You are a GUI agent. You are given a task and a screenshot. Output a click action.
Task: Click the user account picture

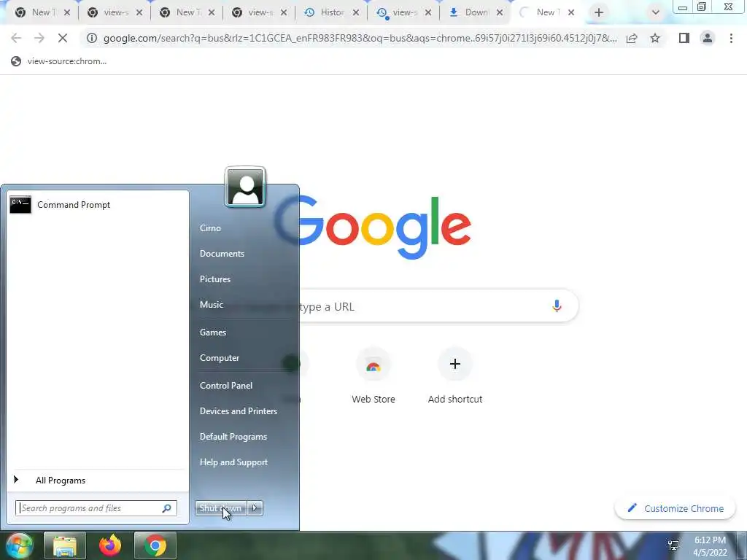click(245, 187)
